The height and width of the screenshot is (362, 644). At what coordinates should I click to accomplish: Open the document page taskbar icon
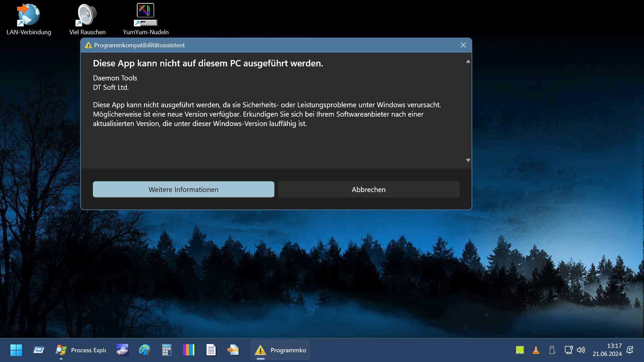pyautogui.click(x=211, y=350)
